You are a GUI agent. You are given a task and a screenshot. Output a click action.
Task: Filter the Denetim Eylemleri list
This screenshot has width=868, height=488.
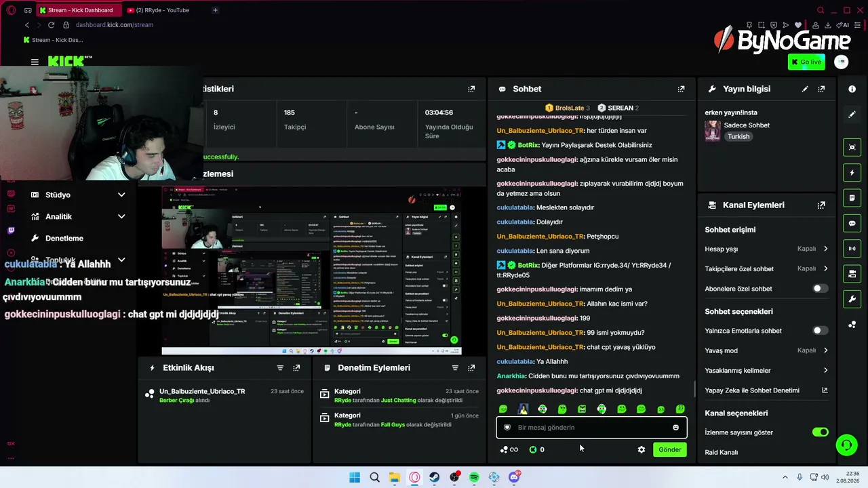point(455,367)
